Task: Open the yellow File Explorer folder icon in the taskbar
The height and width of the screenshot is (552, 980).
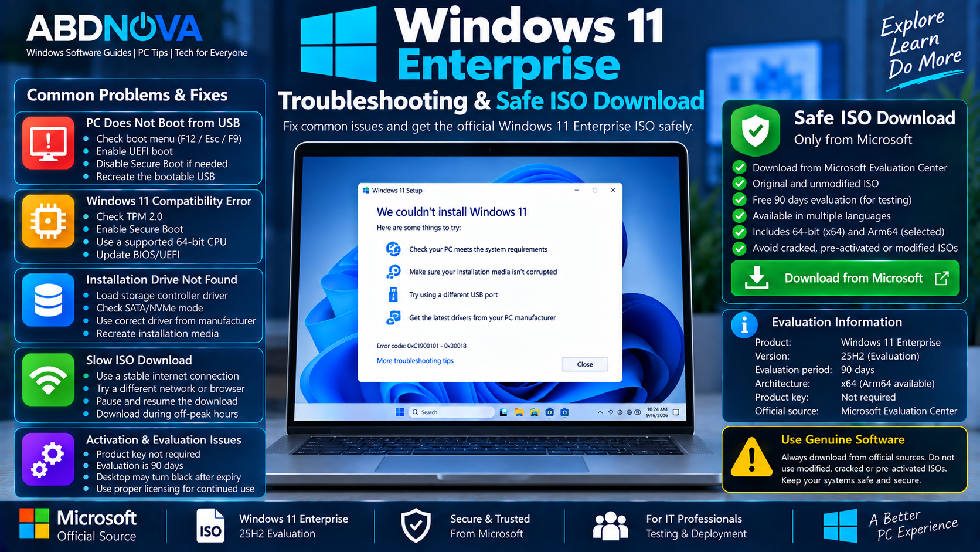Action: click(x=519, y=412)
